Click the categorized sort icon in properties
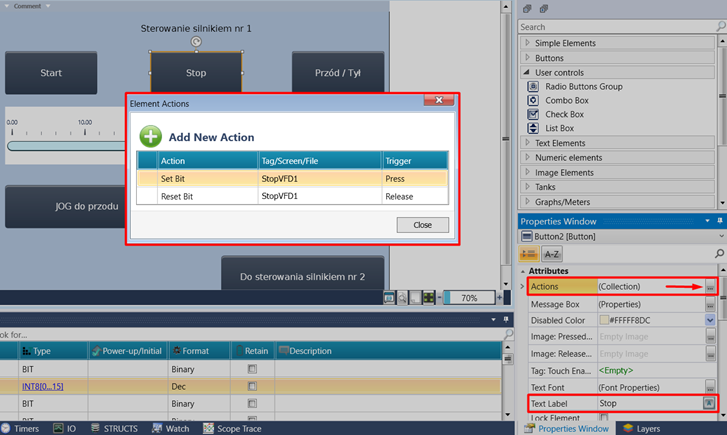The height and width of the screenshot is (435, 727). click(x=527, y=254)
